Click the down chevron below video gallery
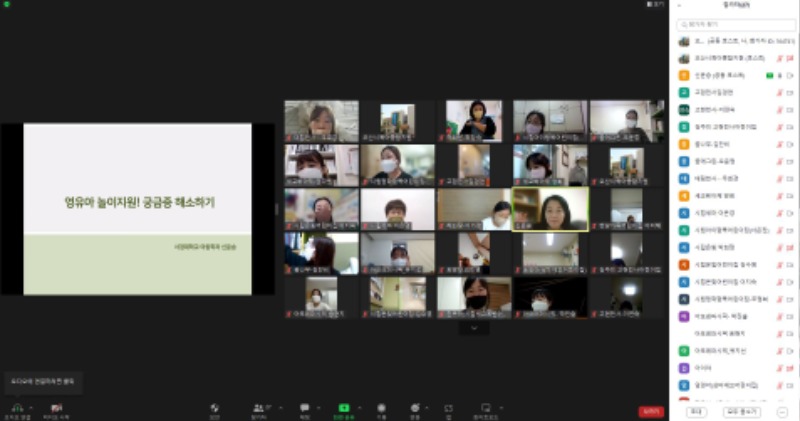800x421 pixels. pyautogui.click(x=474, y=327)
